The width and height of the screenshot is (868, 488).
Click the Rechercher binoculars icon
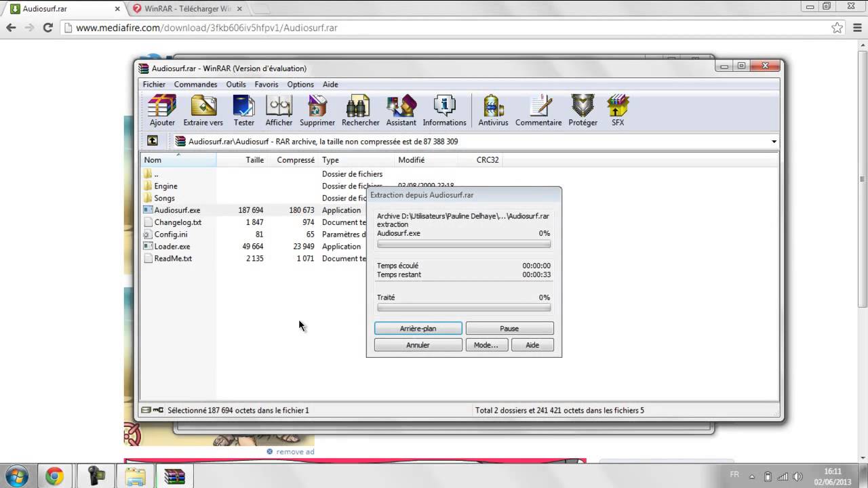point(360,110)
